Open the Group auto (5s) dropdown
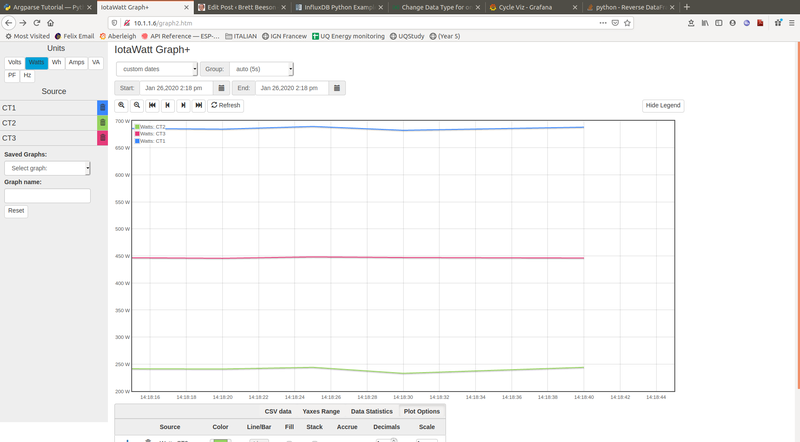 point(261,69)
